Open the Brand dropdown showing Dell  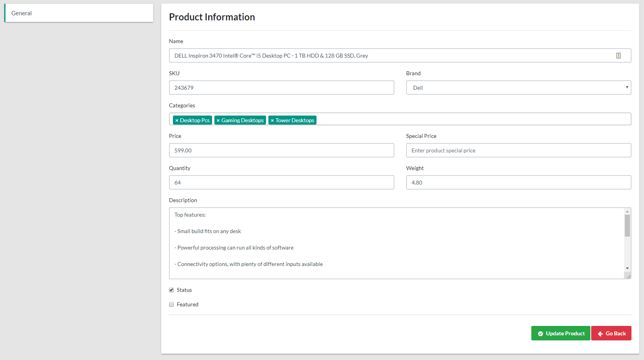[518, 88]
